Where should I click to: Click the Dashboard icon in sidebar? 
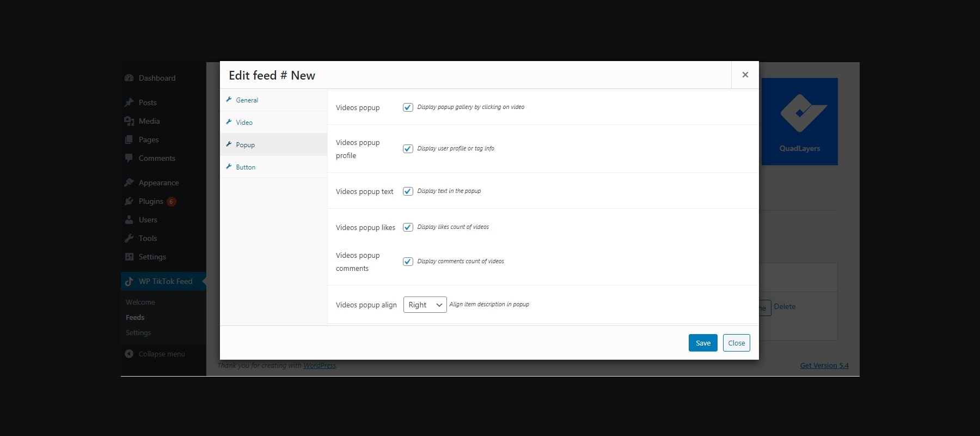point(129,78)
